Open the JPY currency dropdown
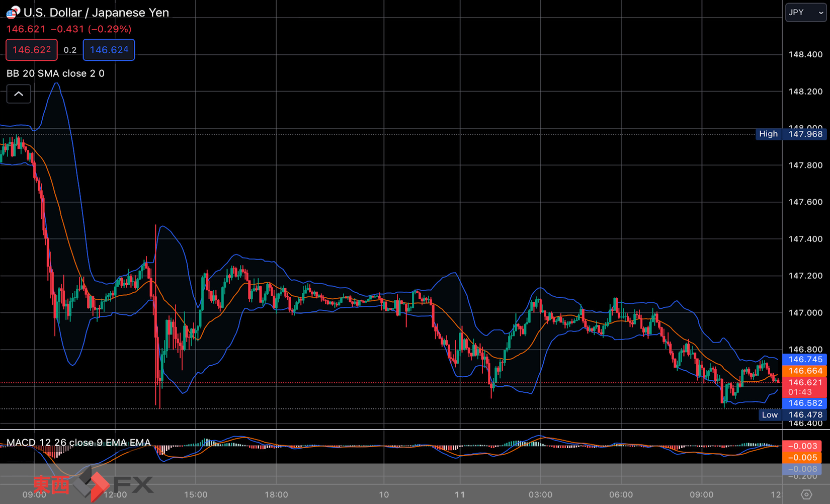This screenshot has width=830, height=504. [806, 13]
